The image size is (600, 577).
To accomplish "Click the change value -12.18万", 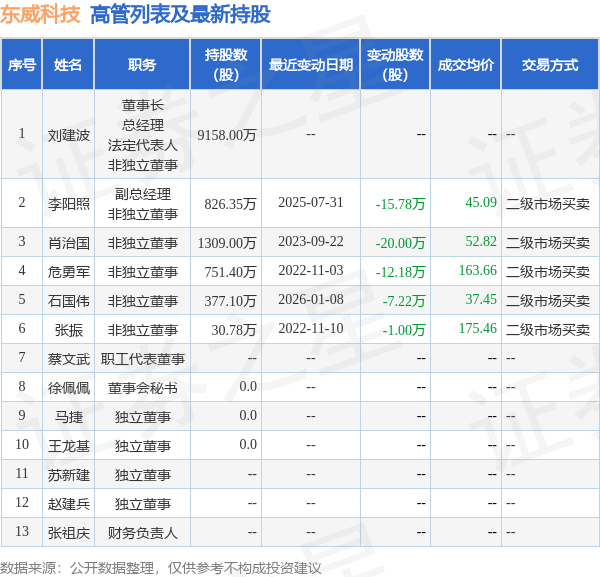I will [400, 272].
